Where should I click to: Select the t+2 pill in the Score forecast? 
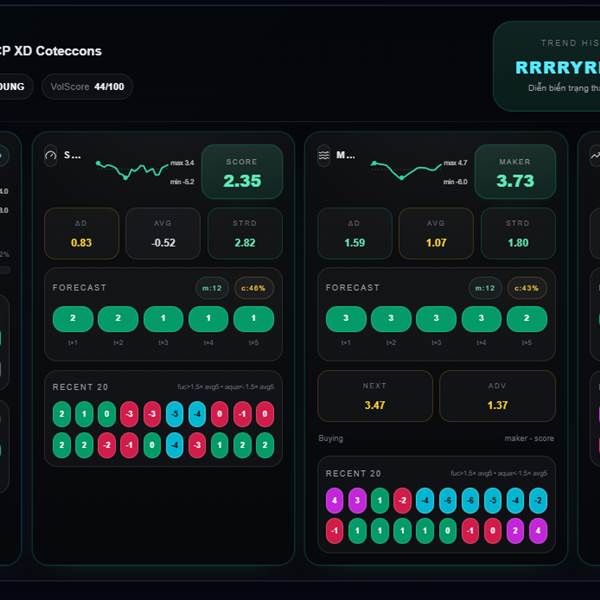coord(118,318)
